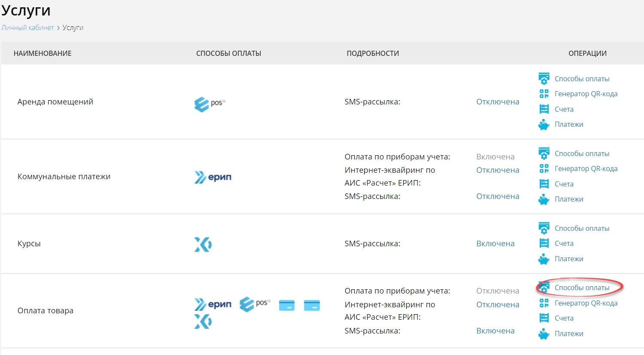Viewport: 644px width, 355px height.
Task: Open Платежи link for Коммунальные платежи
Action: click(569, 199)
